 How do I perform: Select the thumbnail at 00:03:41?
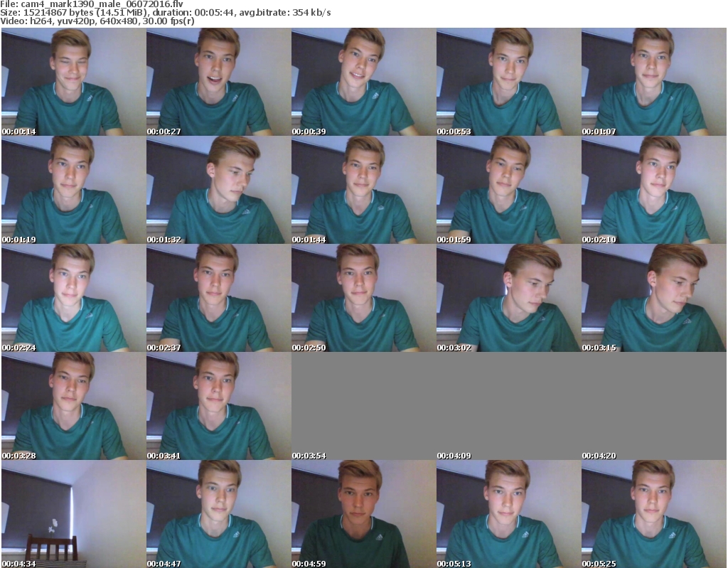[x=218, y=406]
